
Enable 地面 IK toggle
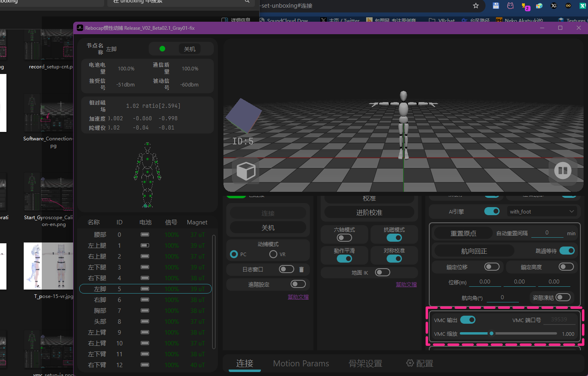pyautogui.click(x=383, y=272)
